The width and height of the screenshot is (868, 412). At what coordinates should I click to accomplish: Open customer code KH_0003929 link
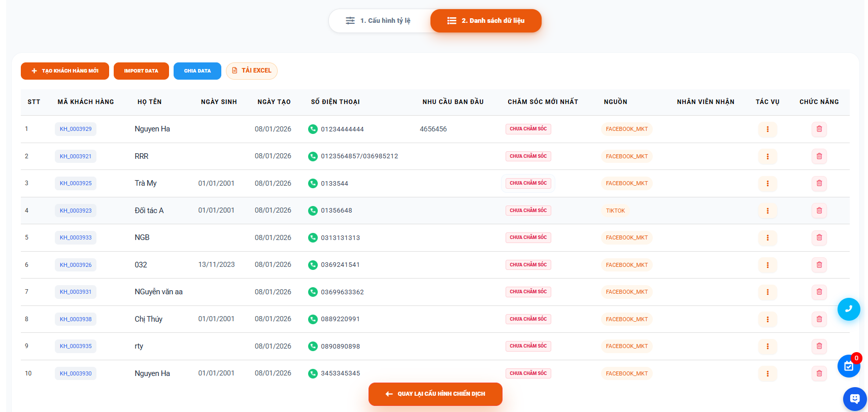[x=76, y=129]
